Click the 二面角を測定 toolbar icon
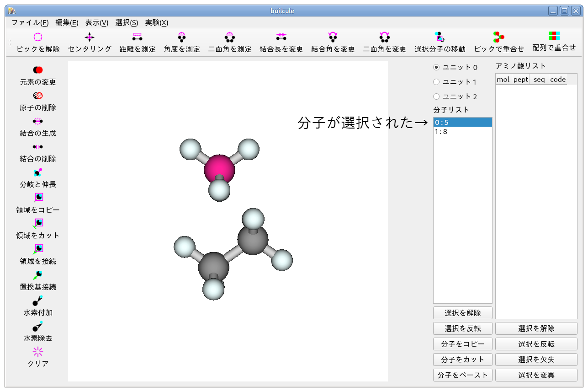This screenshot has width=588, height=392. click(x=229, y=41)
